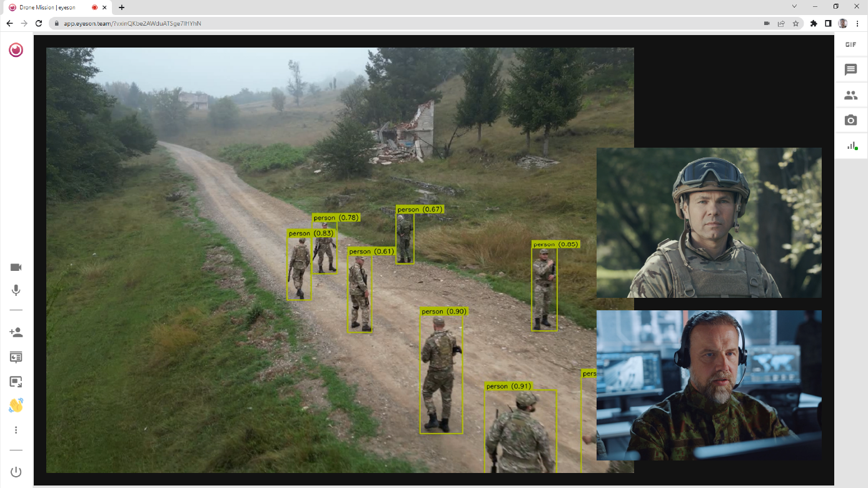Leave the meeting with power icon
The height and width of the screenshot is (488, 868).
16,472
